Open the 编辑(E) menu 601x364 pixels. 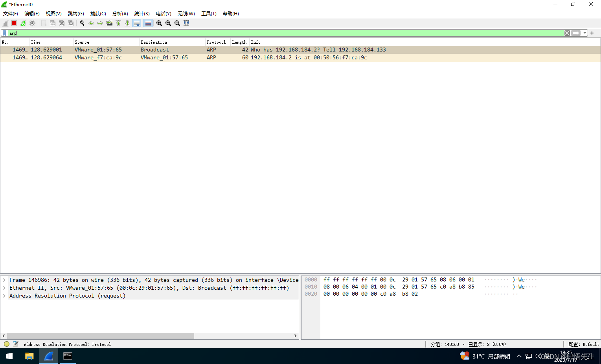tap(32, 13)
